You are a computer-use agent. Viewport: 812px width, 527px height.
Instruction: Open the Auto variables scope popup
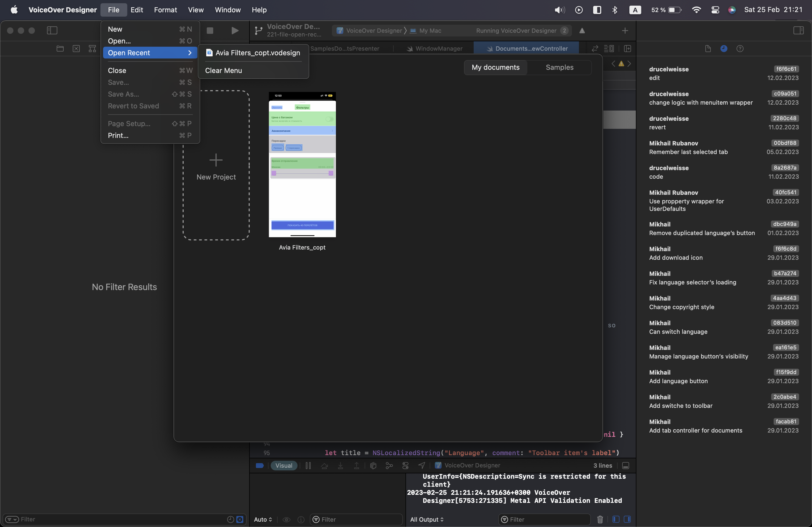(x=263, y=519)
